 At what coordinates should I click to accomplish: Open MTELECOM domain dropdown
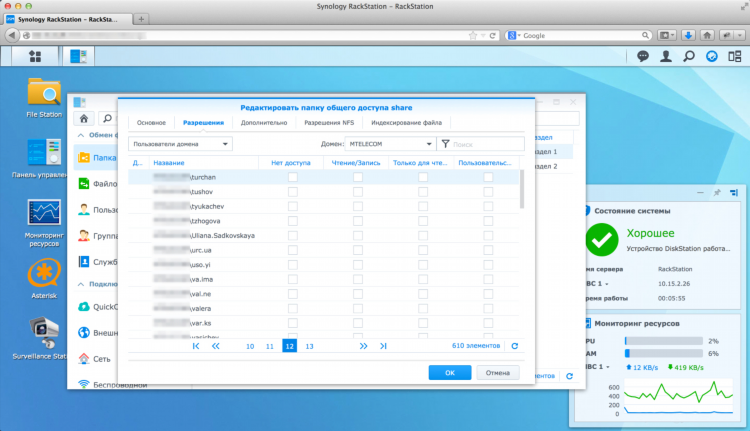click(390, 144)
